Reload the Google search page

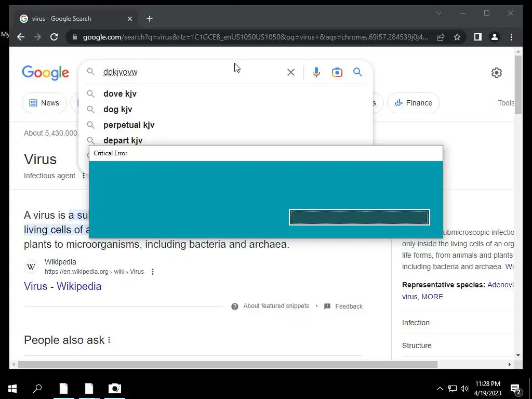(x=54, y=37)
